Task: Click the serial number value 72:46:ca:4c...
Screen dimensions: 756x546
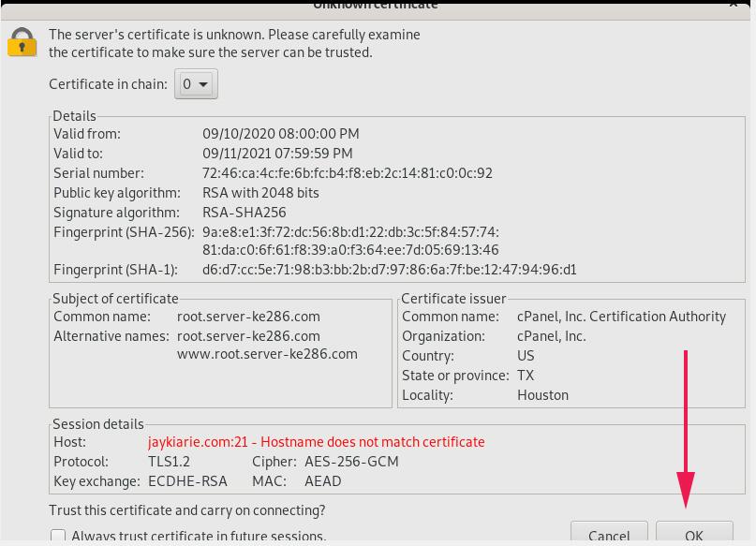Action: pyautogui.click(x=348, y=173)
